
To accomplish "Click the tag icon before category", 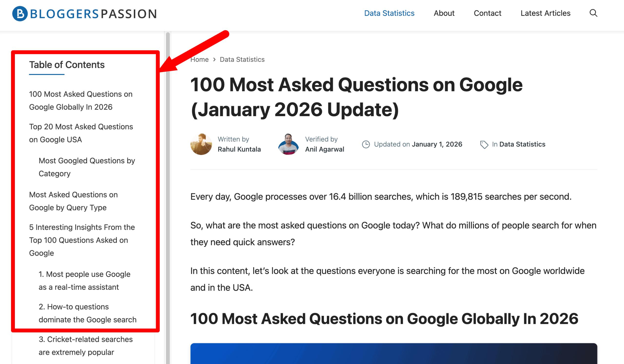I will point(484,145).
